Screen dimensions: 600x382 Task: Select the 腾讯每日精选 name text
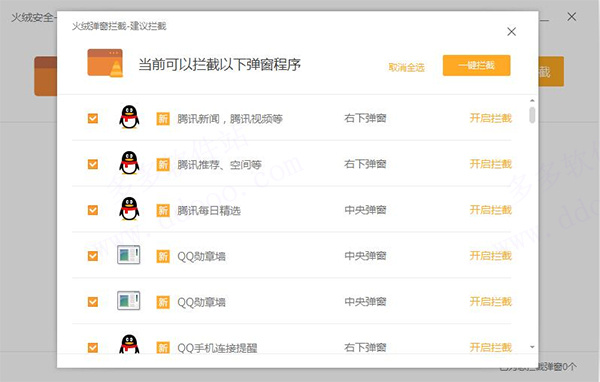click(209, 211)
